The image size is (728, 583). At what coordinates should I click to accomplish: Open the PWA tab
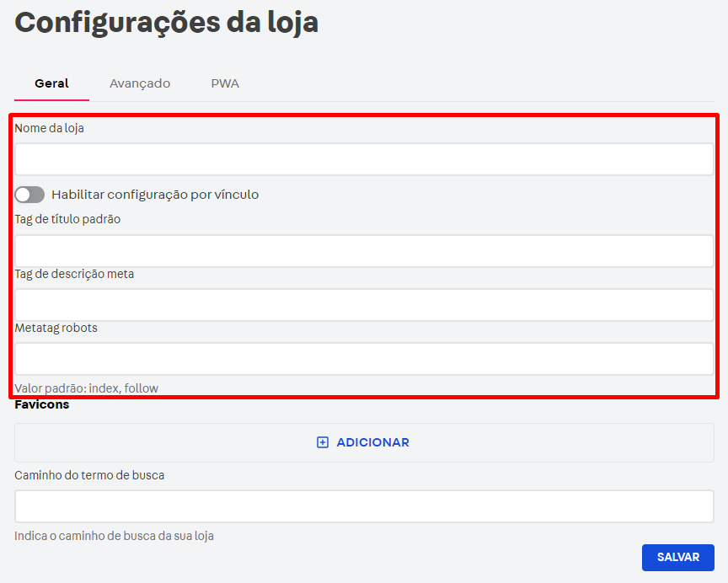(x=224, y=83)
